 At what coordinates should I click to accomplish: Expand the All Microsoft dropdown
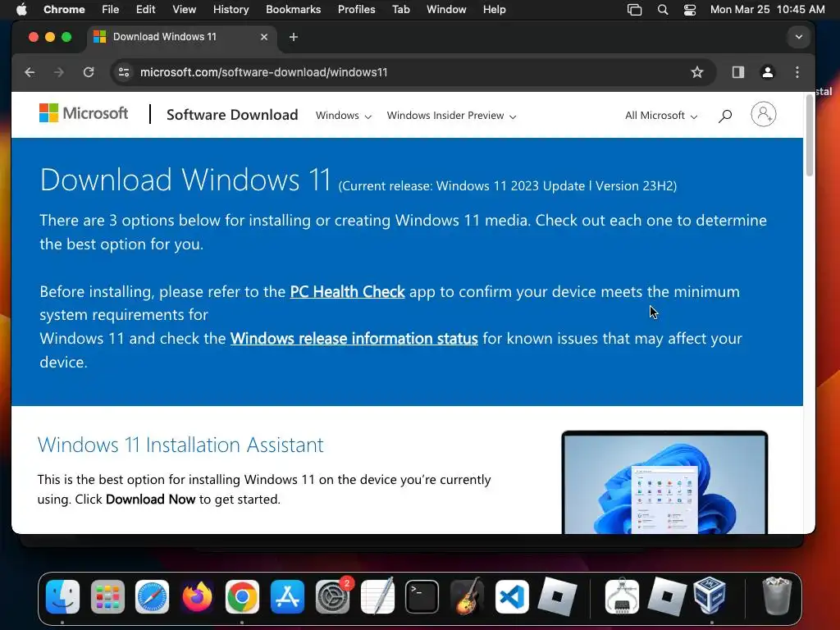click(x=661, y=115)
